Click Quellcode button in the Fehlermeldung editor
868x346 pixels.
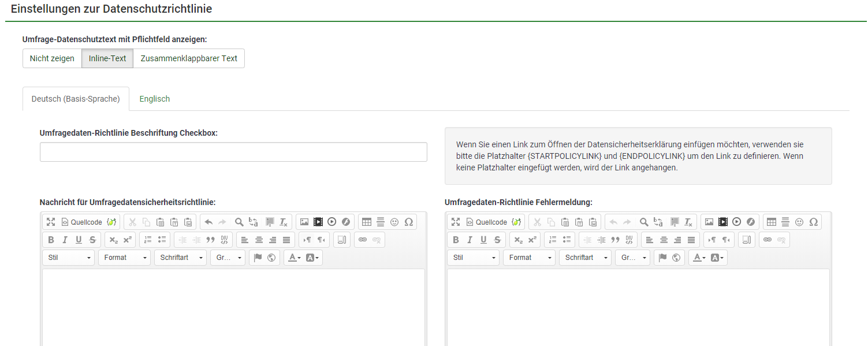486,222
